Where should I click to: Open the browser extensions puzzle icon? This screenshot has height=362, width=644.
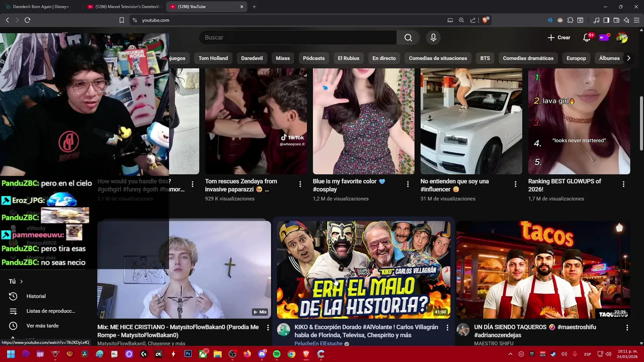click(570, 20)
